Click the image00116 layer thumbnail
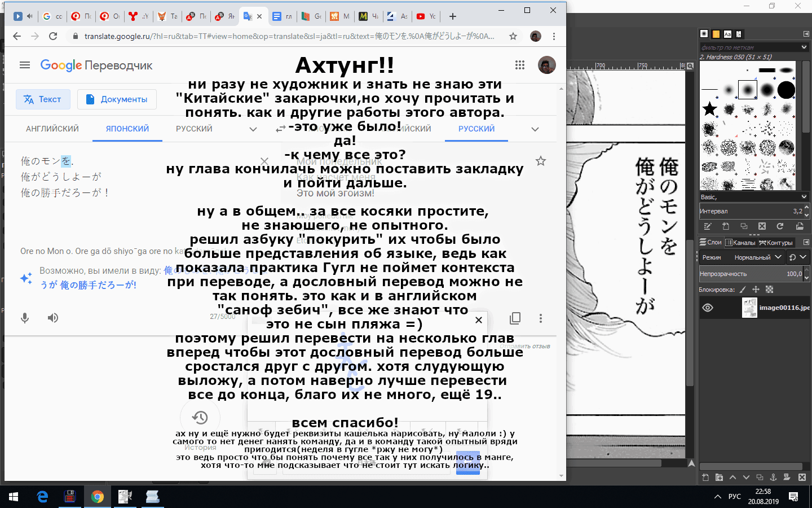The width and height of the screenshot is (812, 508). 749,308
